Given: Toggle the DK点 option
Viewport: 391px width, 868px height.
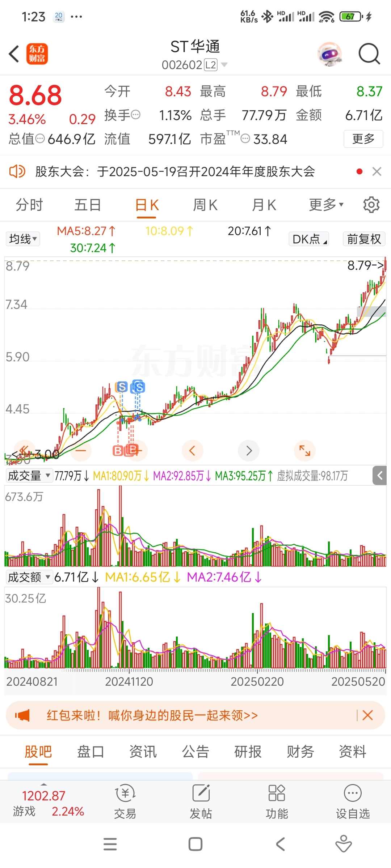Looking at the screenshot, I should tap(309, 239).
